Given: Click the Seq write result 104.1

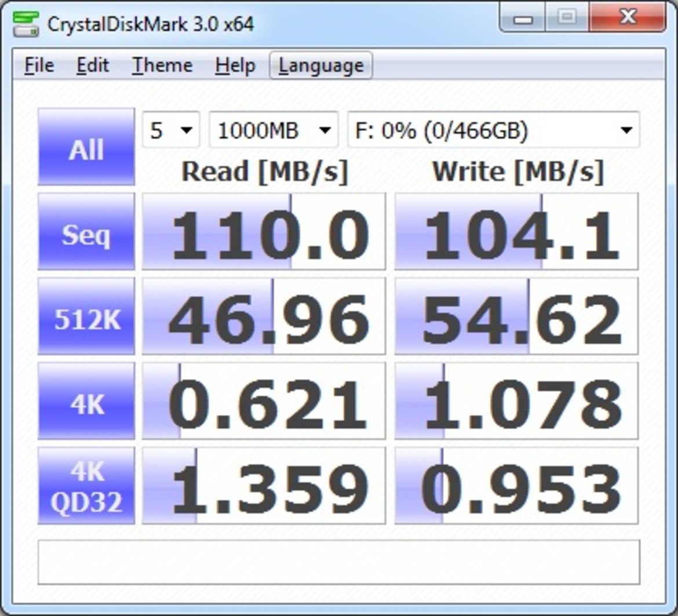Looking at the screenshot, I should click(x=516, y=231).
